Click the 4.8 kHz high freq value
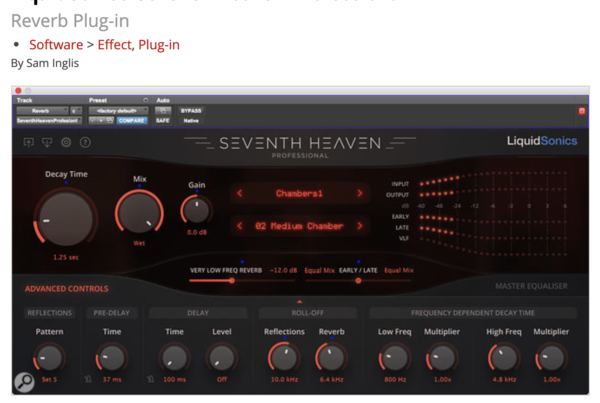Screen dimensions: 600x403 tap(504, 379)
